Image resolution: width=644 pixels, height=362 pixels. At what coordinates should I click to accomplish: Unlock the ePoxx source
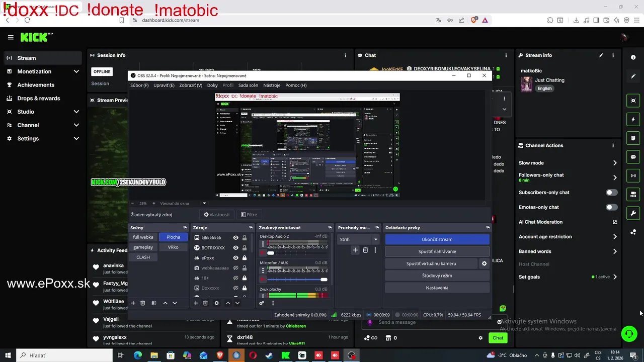coord(245,258)
